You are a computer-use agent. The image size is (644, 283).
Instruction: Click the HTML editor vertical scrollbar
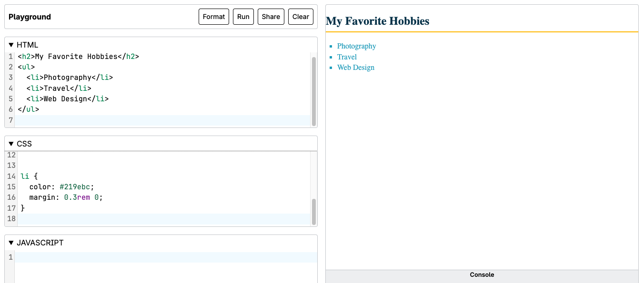coord(314,91)
